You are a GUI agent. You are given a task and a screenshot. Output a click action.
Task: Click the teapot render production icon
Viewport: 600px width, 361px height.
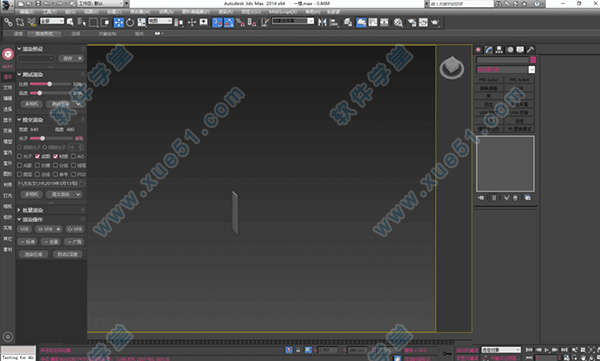click(435, 23)
